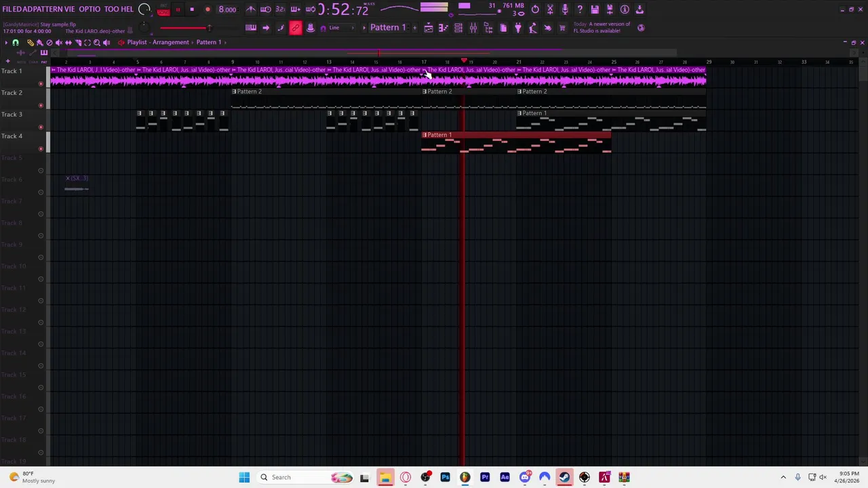The image size is (868, 488).
Task: Mute Track 1 with its LED
Action: coord(41,84)
